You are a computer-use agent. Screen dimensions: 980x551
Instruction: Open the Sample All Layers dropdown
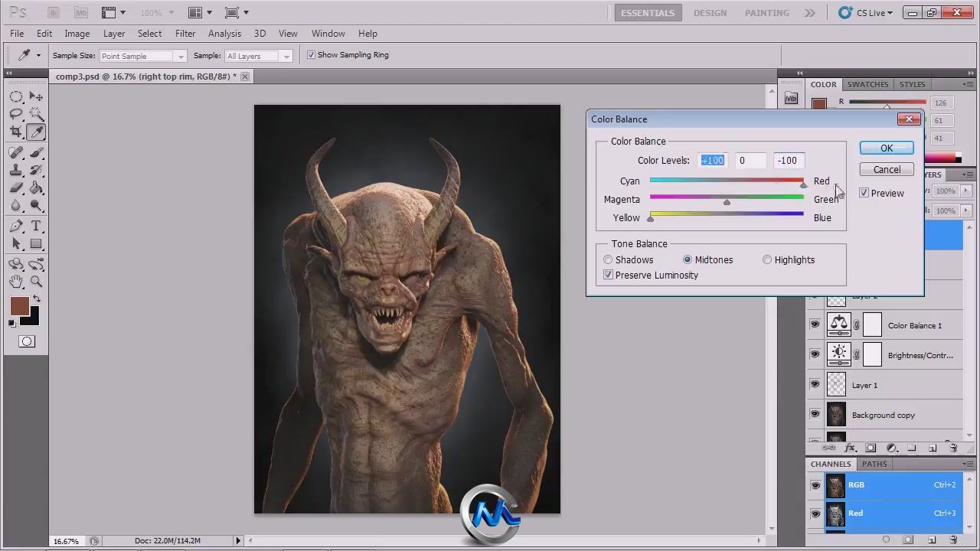(258, 56)
